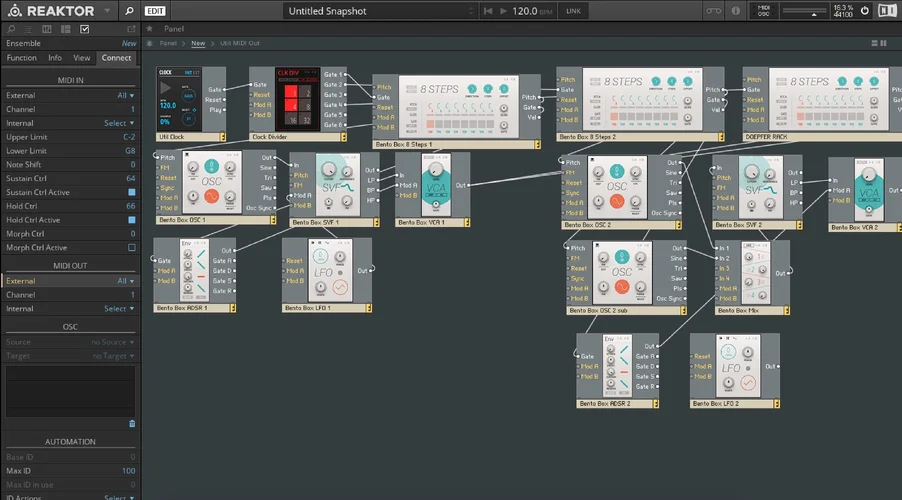Expand the REAKTOR main menu arrow
This screenshot has width=902, height=500.
click(106, 11)
